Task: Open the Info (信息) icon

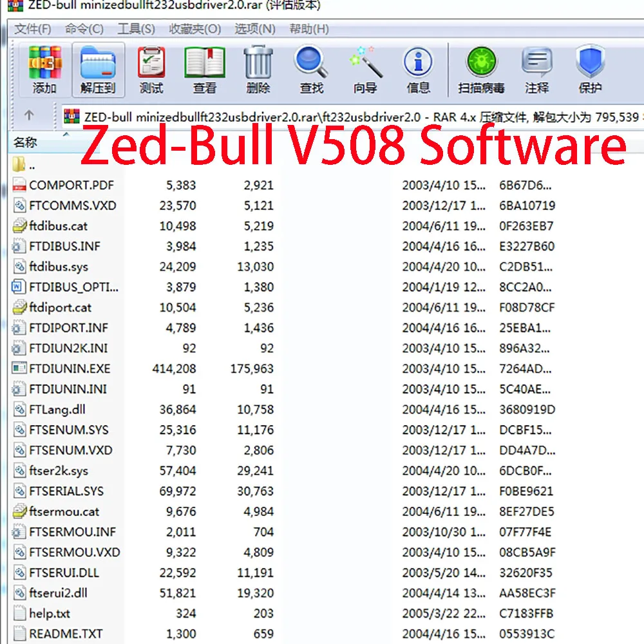Action: [418, 62]
